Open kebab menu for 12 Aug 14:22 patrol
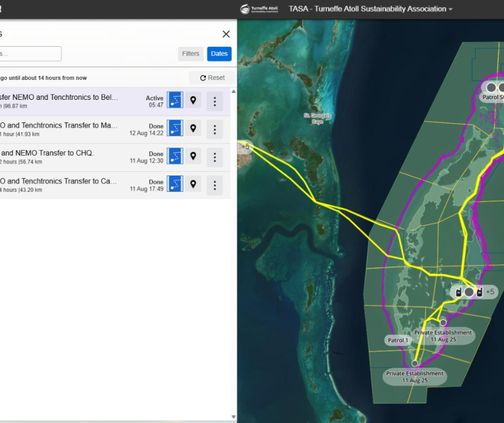The image size is (504, 423). (214, 129)
